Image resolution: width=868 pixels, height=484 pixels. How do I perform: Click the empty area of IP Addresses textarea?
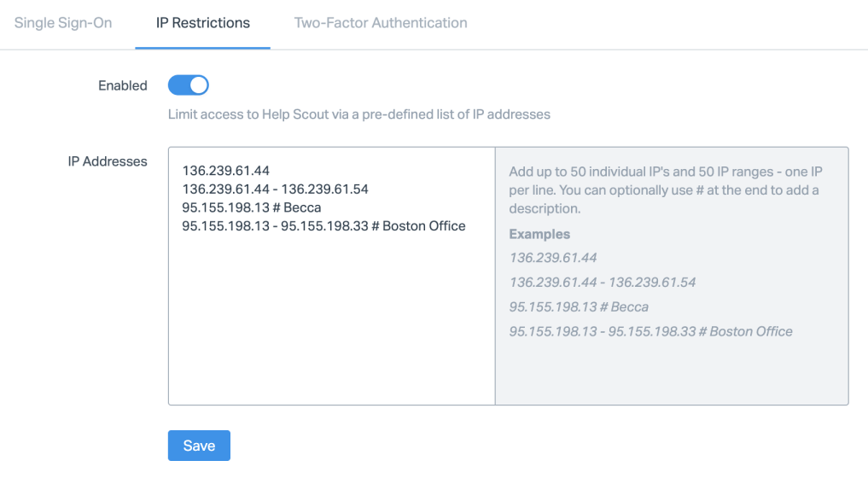tap(331, 324)
